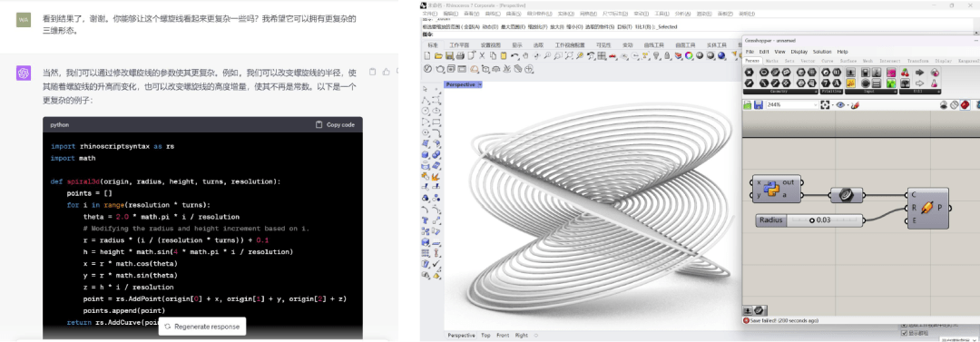Viewport: 980px width, 342px height.
Task: Click the Regenerate response button
Action: point(201,327)
